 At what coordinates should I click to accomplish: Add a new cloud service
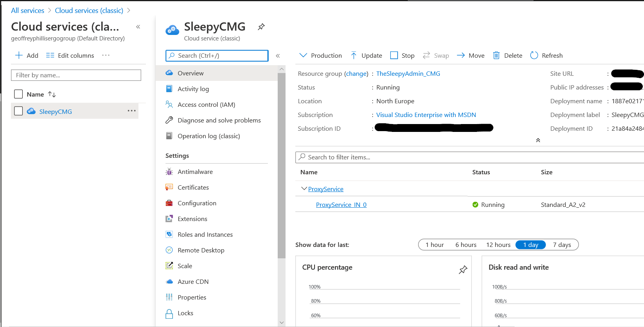27,55
